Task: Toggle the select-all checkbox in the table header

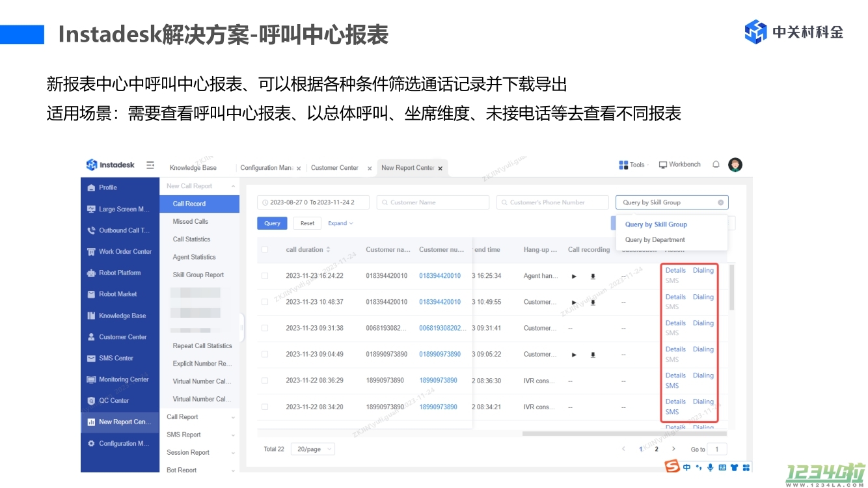Action: coord(265,249)
